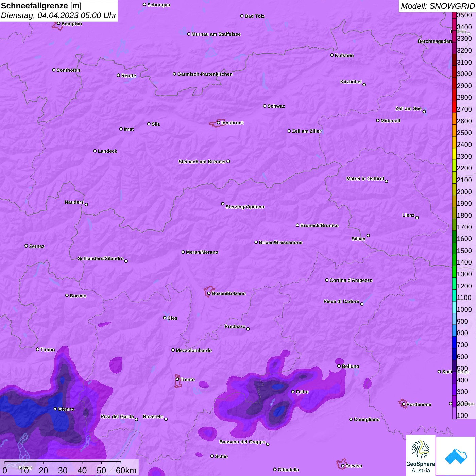Click the Riva del Garda label

click(x=117, y=417)
